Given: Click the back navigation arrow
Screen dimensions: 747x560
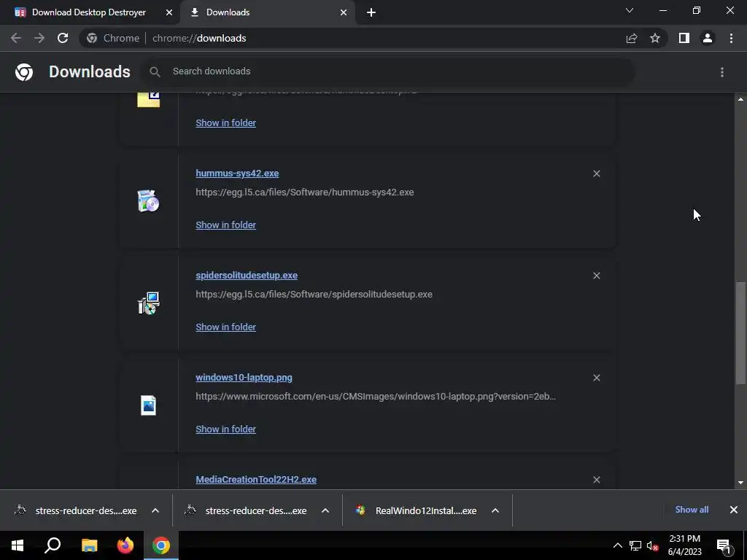Looking at the screenshot, I should tap(16, 38).
